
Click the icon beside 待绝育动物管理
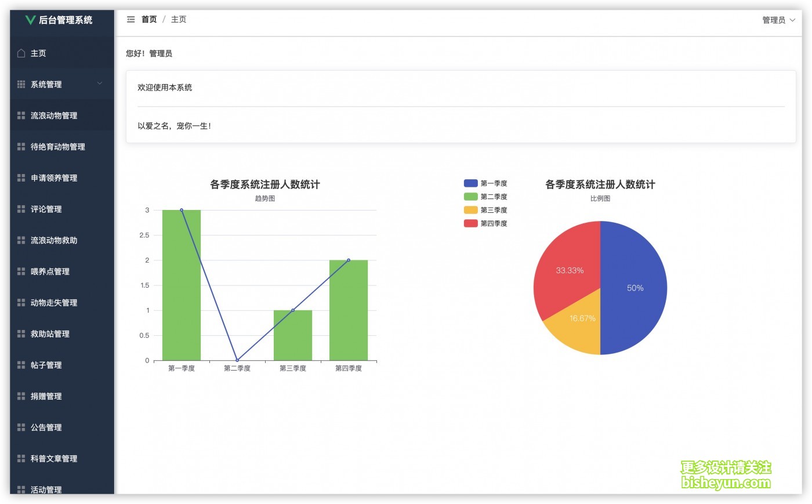21,147
